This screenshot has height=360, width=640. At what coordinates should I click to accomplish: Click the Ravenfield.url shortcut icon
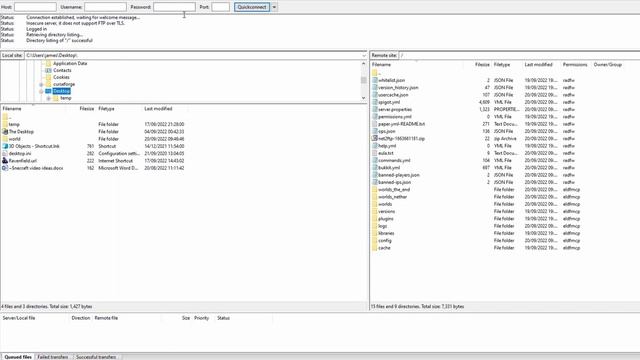(x=5, y=161)
